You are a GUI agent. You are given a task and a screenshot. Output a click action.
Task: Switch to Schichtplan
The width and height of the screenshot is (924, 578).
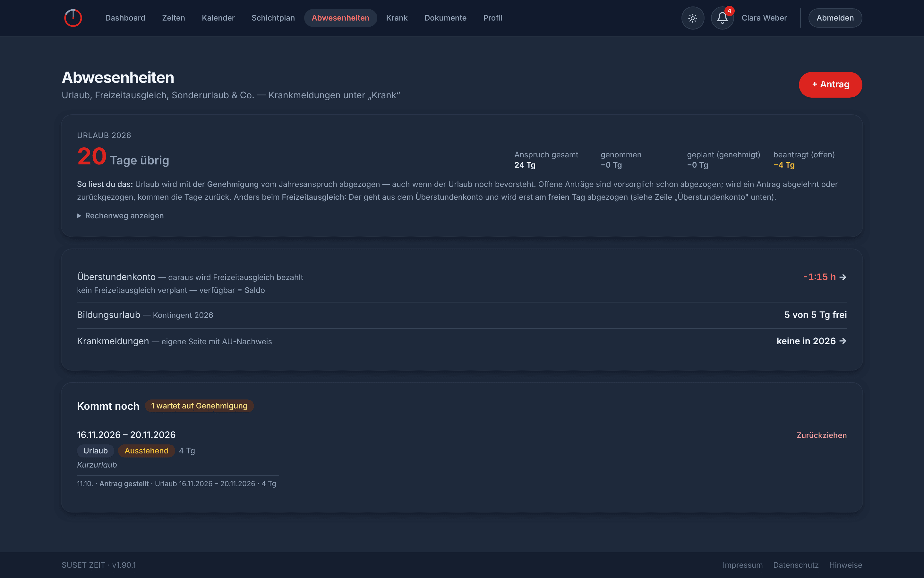(x=273, y=18)
